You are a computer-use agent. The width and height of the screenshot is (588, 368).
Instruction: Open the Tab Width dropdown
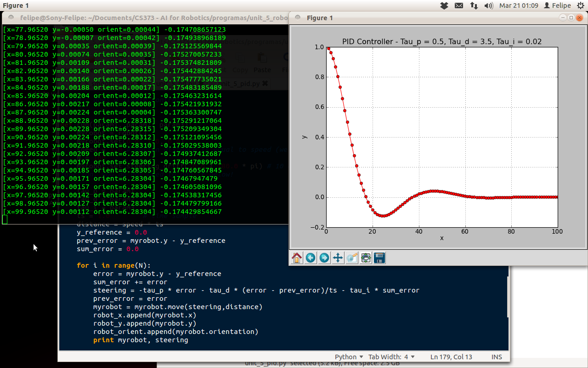click(391, 357)
